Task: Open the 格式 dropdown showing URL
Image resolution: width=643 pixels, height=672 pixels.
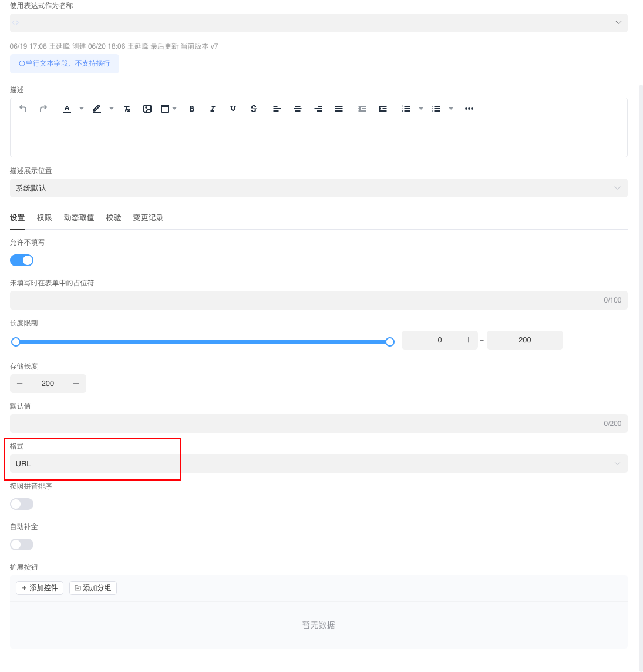Action: [x=318, y=463]
